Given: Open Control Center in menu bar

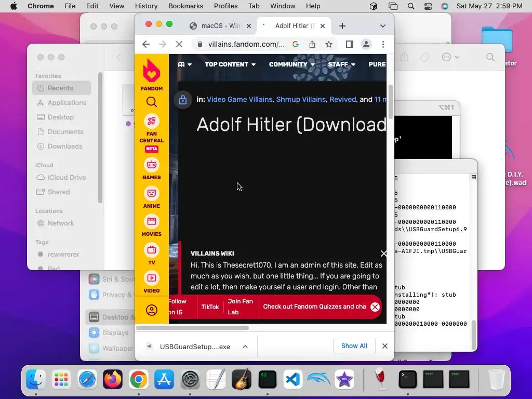Looking at the screenshot, I should (428, 6).
